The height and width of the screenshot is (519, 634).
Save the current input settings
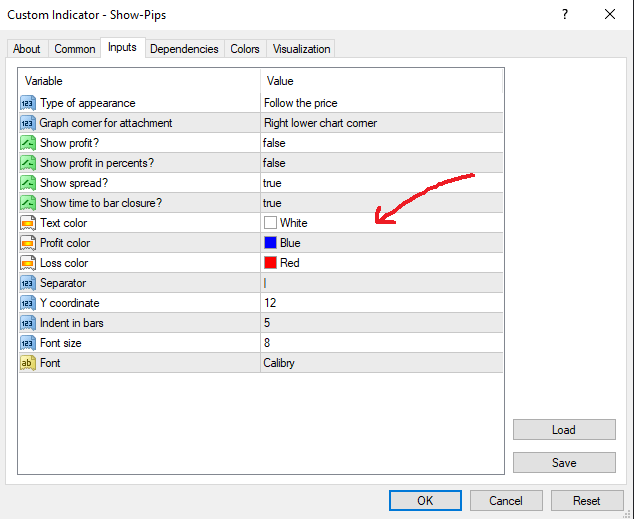(564, 462)
